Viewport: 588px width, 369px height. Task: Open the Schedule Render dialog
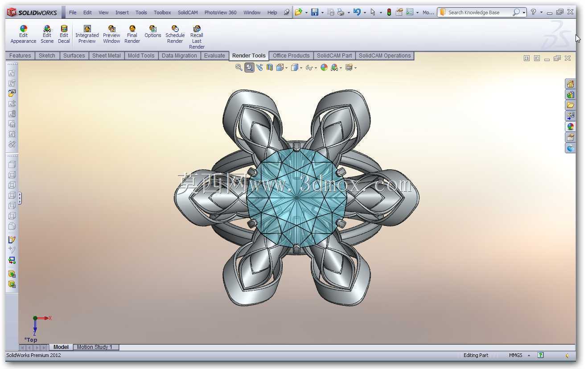[x=175, y=34]
